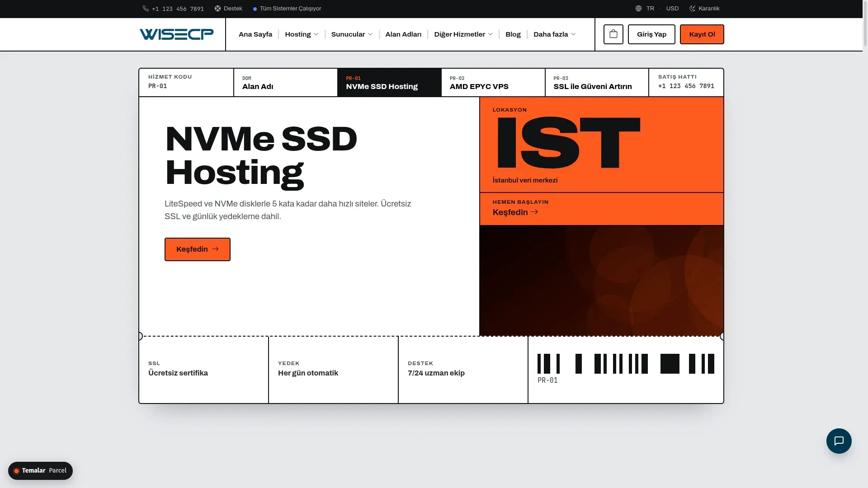Click the globe language icon
The width and height of the screenshot is (868, 488).
[638, 9]
